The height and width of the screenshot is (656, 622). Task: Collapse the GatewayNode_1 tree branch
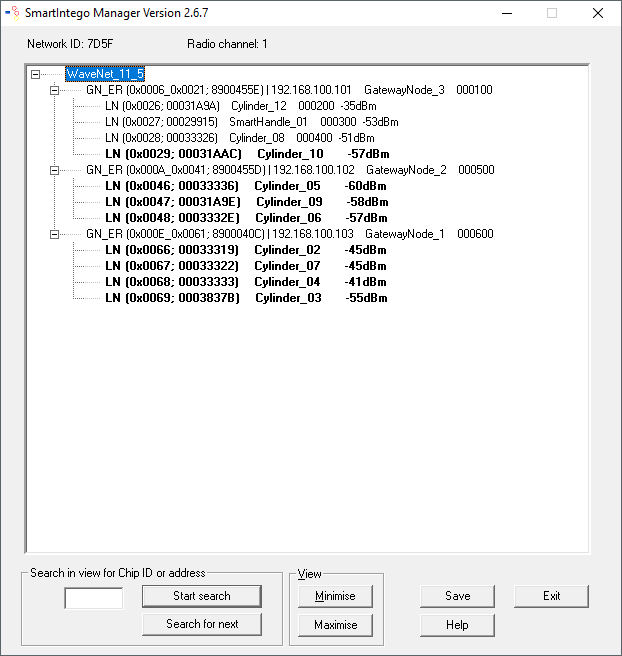[55, 234]
